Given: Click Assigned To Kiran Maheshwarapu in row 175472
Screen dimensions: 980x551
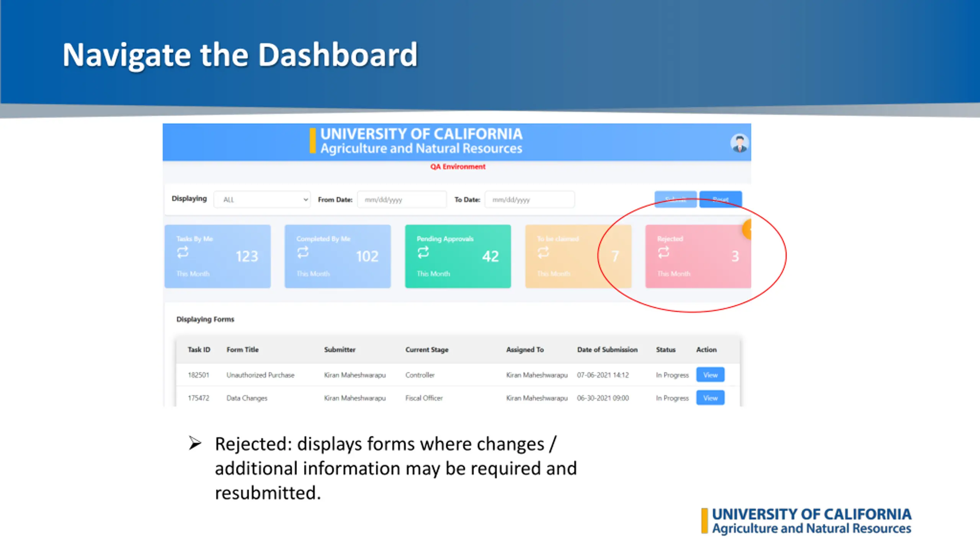Looking at the screenshot, I should [537, 398].
